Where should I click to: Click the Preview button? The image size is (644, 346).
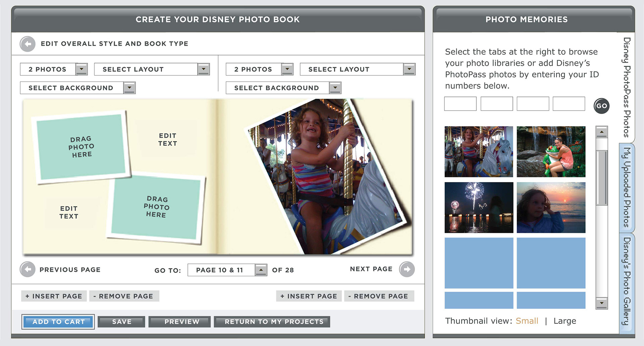[x=179, y=322]
